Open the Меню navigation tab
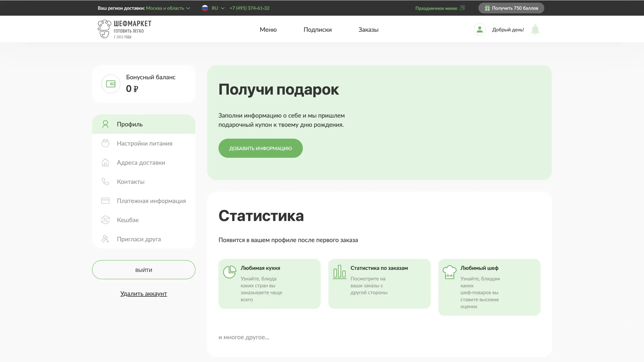This screenshot has width=644, height=362. coord(268,29)
